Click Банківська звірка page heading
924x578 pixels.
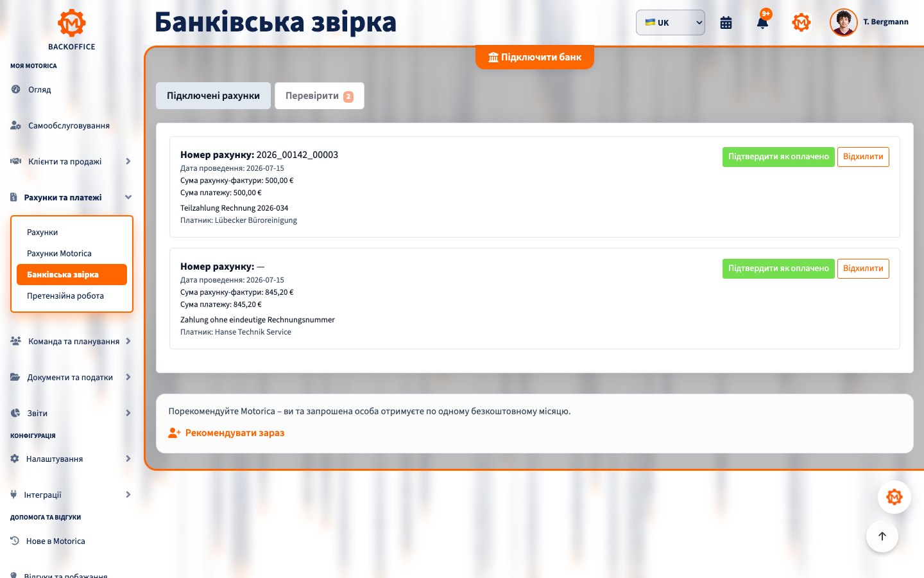pyautogui.click(x=275, y=22)
